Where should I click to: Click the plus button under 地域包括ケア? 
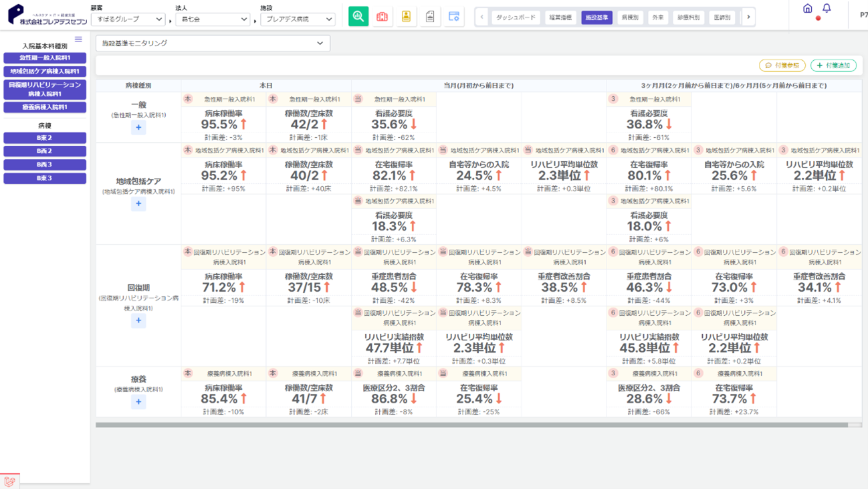point(138,203)
